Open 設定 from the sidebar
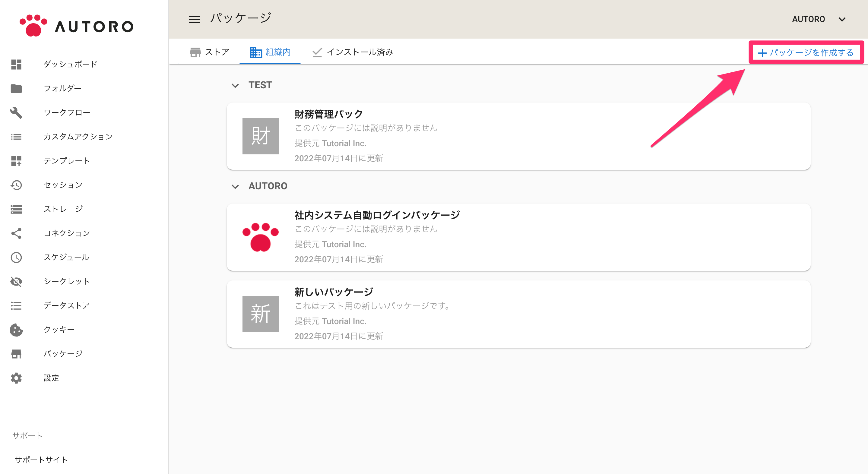868x474 pixels. tap(51, 378)
